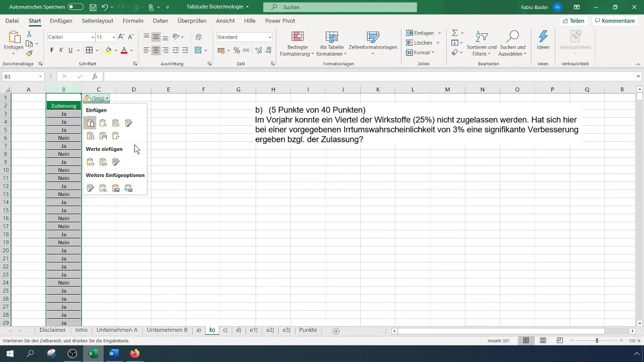Open fill color dropdown arrow

[116, 50]
